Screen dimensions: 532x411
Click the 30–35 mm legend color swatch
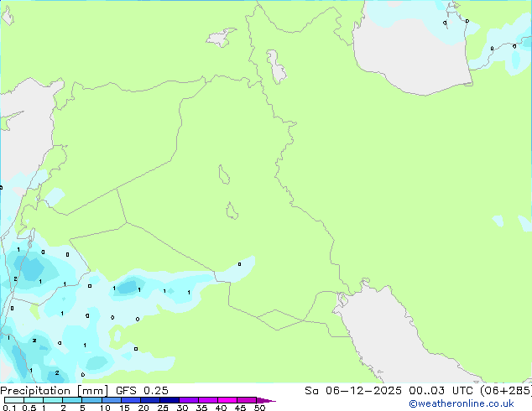[x=189, y=400]
